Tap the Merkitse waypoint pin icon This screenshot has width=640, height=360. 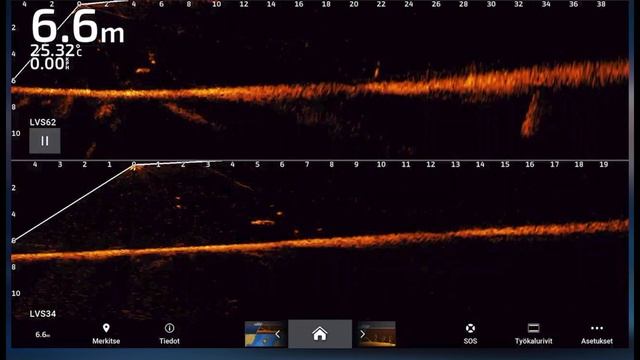(x=106, y=328)
